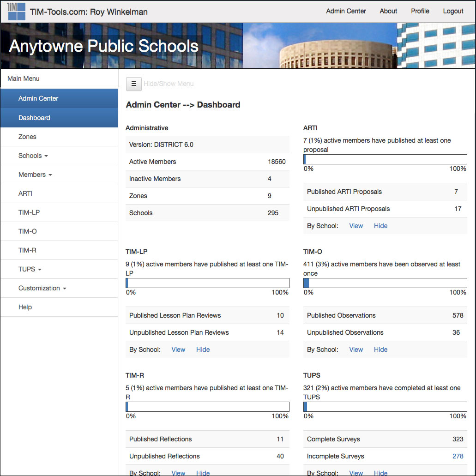Click the TIM logo icon
The width and height of the screenshot is (476, 476).
[x=16, y=12]
